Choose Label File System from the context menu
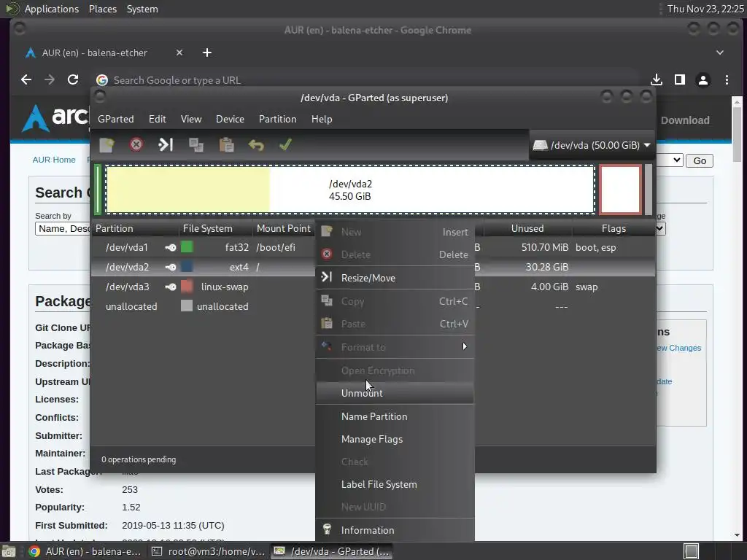Viewport: 747px width, 560px height. [x=395, y=484]
